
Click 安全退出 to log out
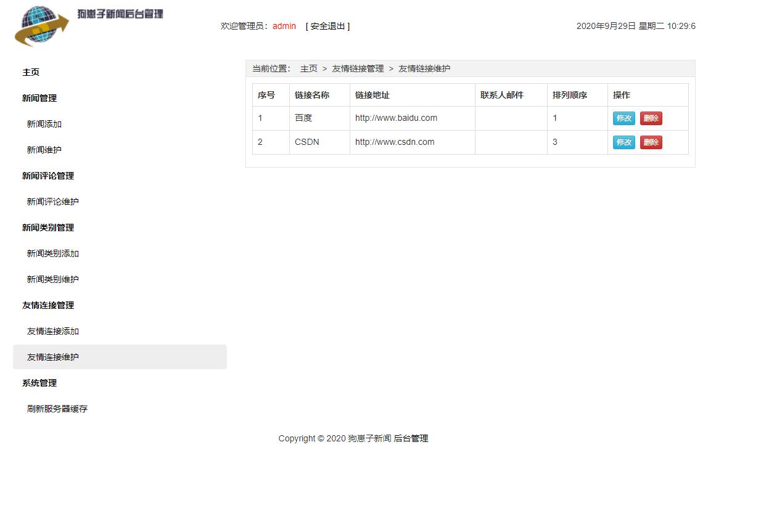click(x=327, y=26)
